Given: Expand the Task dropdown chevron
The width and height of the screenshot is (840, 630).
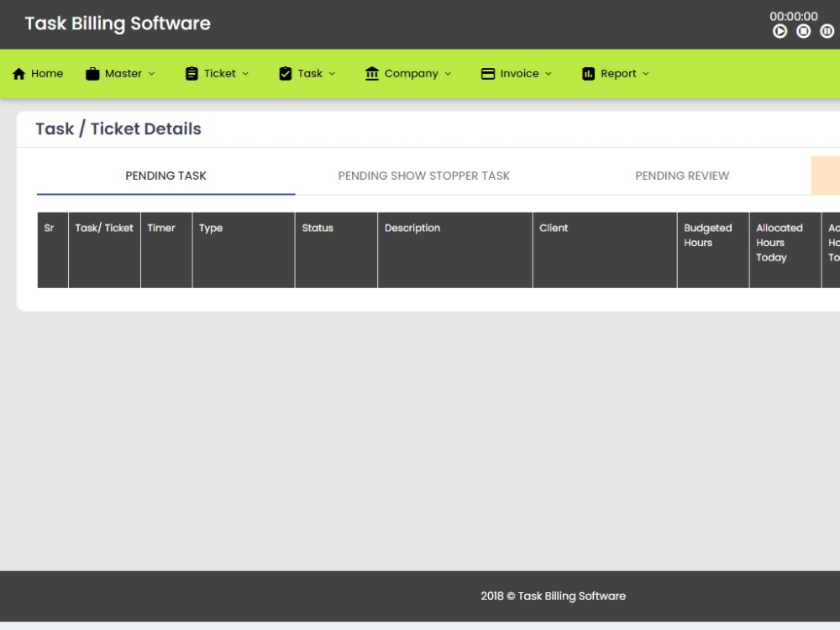Looking at the screenshot, I should pos(332,74).
